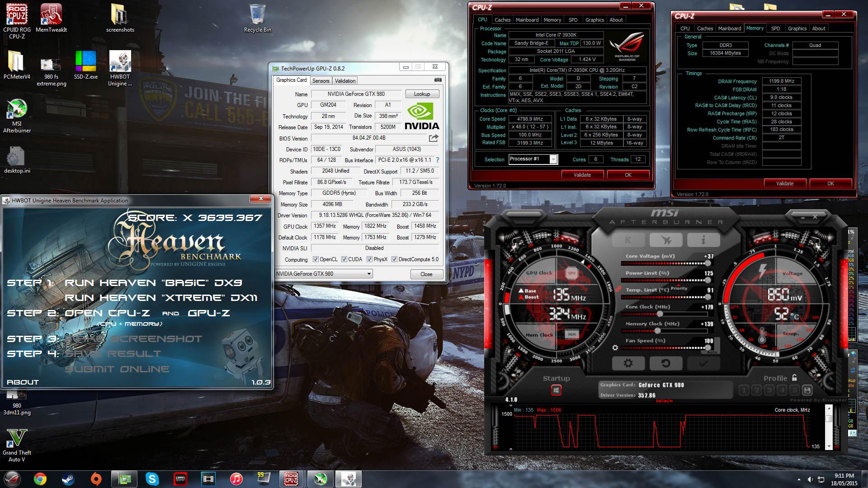The image size is (868, 488).
Task: Open iTunes from the taskbar
Action: tap(236, 479)
